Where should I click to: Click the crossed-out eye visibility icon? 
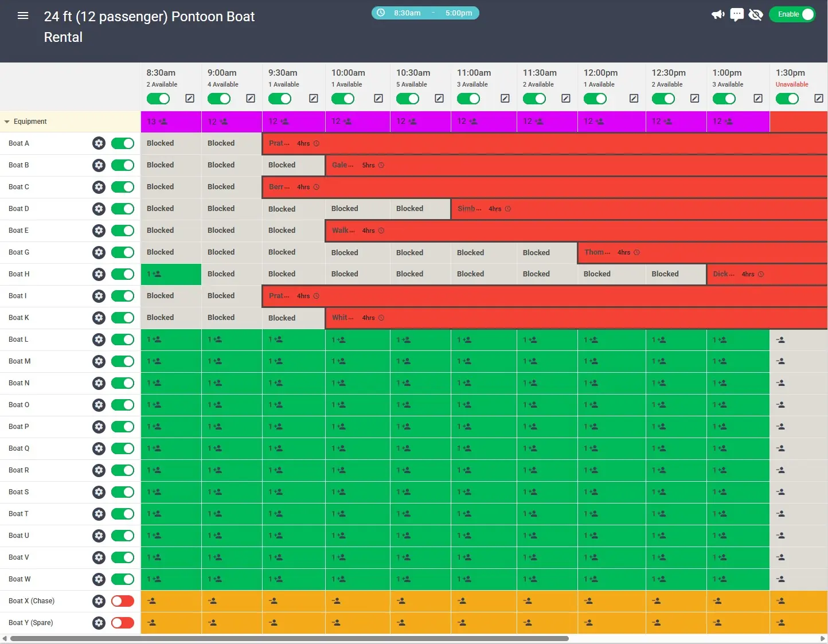756,14
